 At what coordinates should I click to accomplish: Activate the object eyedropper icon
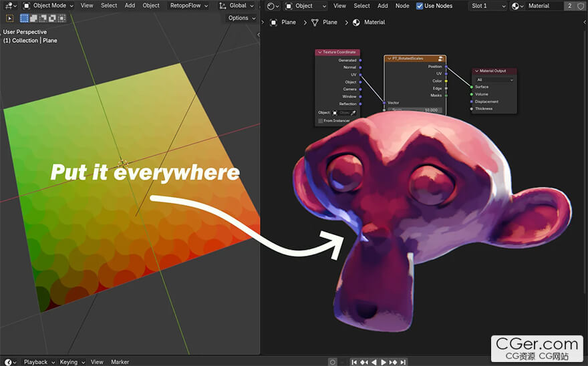tap(353, 112)
